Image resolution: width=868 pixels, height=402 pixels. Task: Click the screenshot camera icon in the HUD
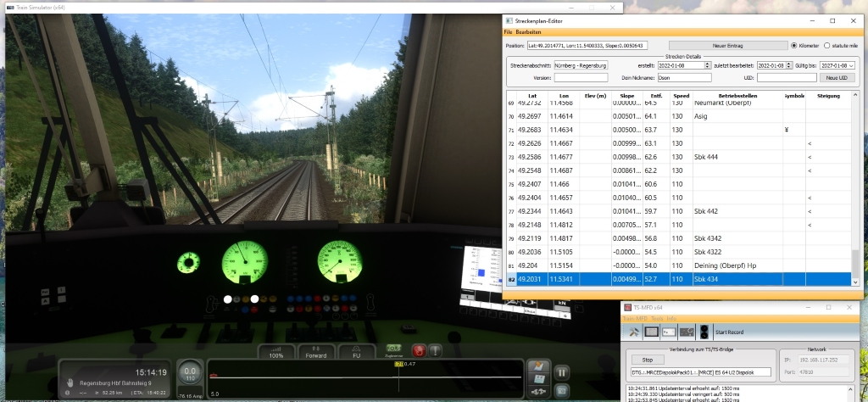(x=561, y=390)
